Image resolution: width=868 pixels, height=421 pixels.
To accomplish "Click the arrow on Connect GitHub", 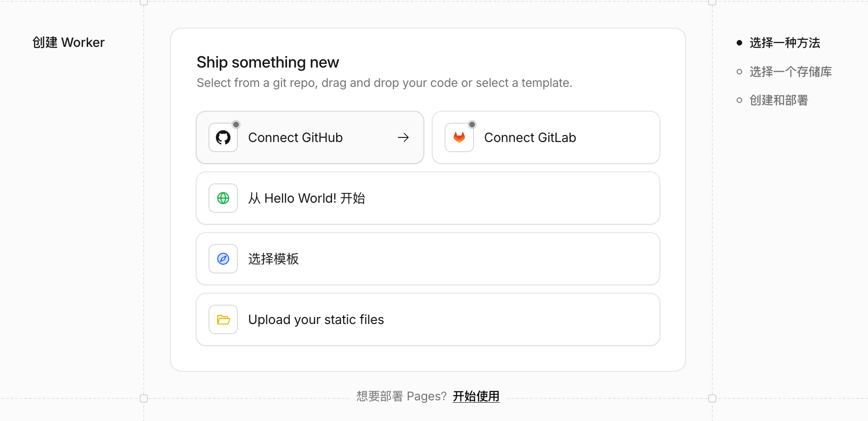I will 403,137.
